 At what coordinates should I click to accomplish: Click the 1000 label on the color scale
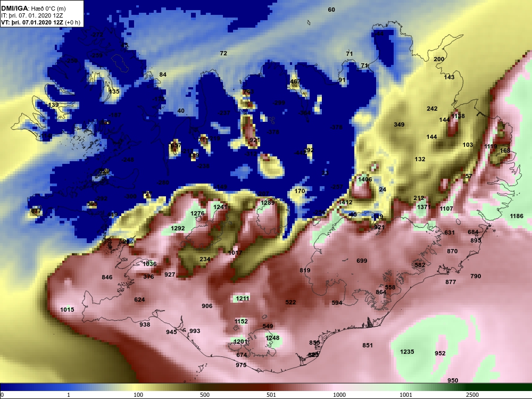pyautogui.click(x=339, y=395)
